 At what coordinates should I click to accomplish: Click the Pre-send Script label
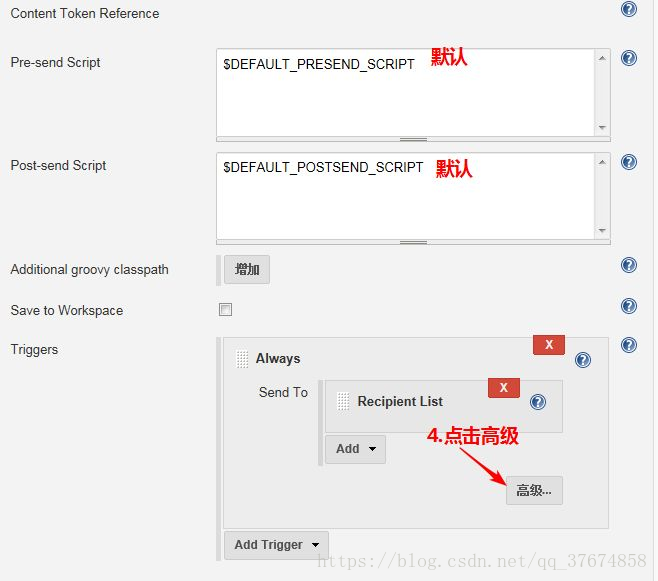(55, 63)
